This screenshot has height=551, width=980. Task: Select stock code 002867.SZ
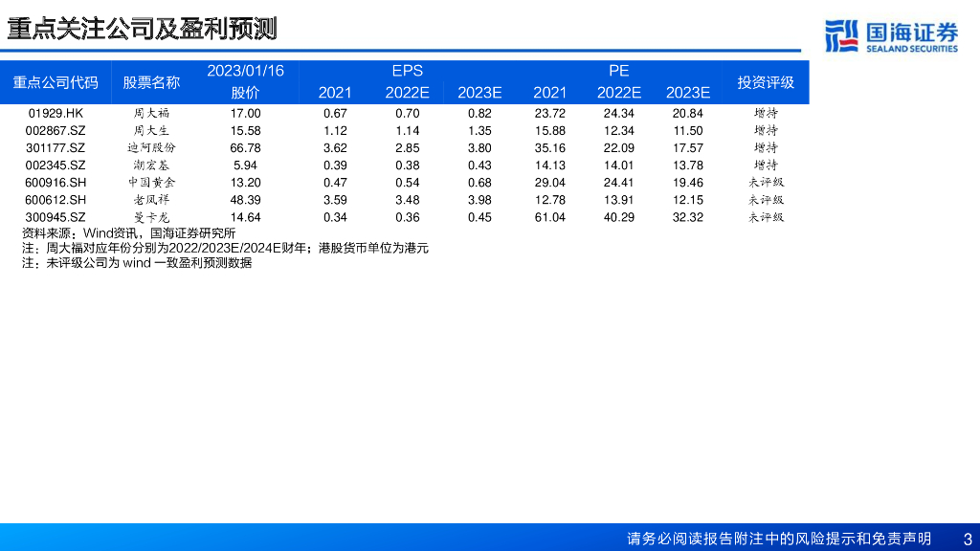56,130
